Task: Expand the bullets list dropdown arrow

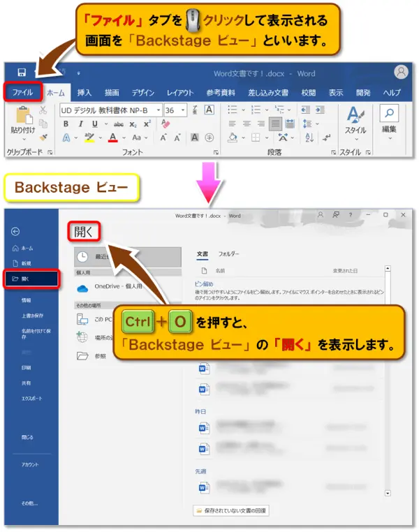Action: [243, 110]
